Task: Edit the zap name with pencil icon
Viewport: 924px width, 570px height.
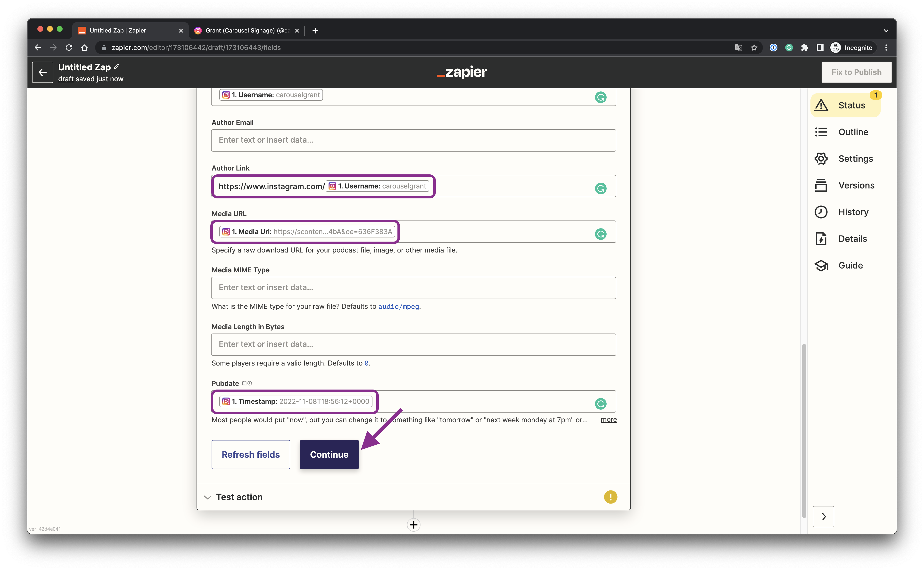Action: point(117,67)
